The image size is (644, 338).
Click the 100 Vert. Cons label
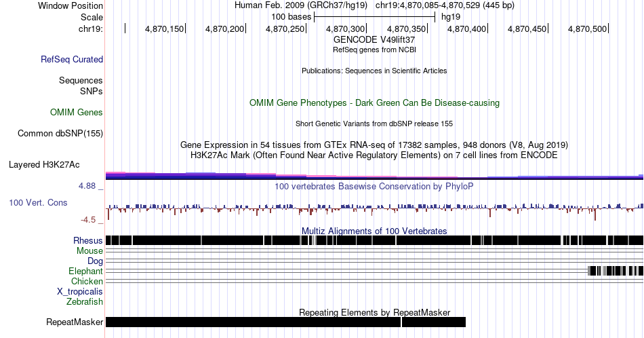click(38, 202)
